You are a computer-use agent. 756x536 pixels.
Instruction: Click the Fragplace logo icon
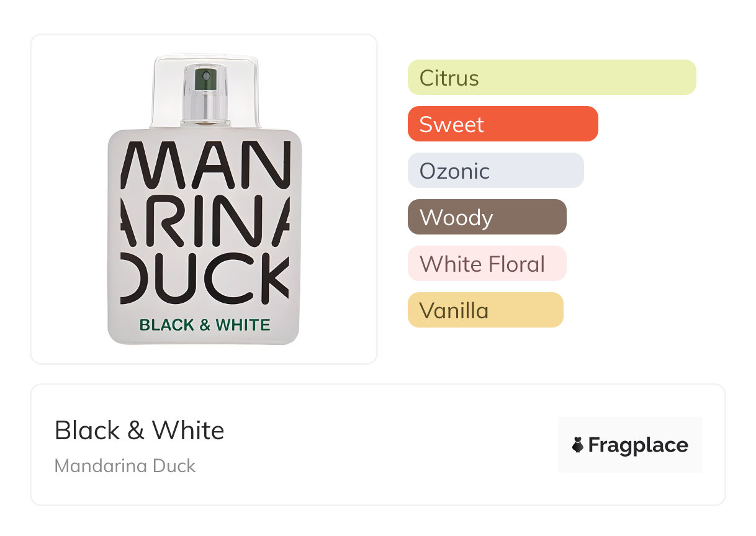click(578, 445)
